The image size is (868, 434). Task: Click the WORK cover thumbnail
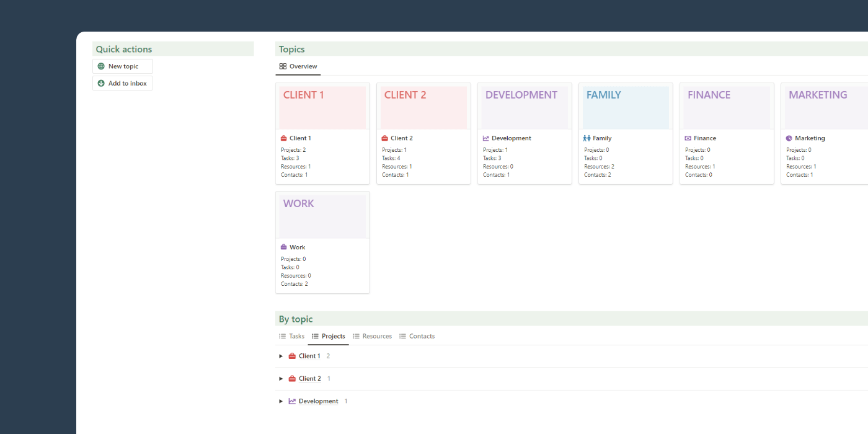click(322, 216)
